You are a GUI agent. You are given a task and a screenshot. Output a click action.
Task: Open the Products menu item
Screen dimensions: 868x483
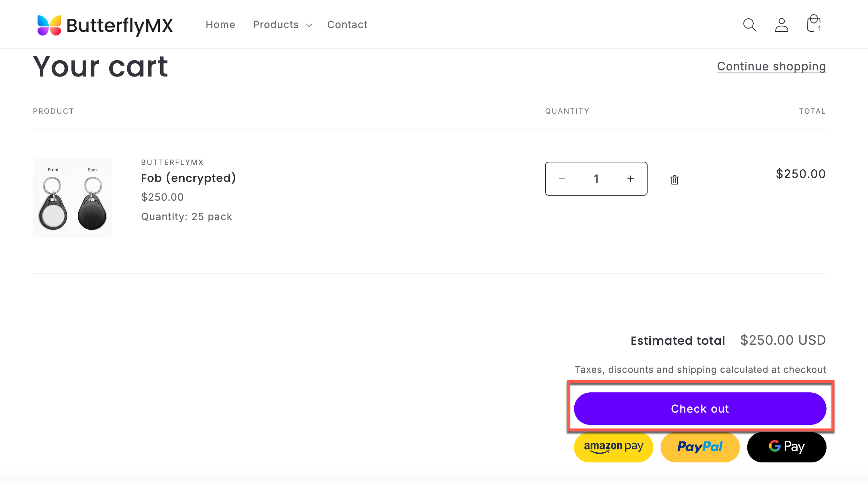click(x=276, y=25)
